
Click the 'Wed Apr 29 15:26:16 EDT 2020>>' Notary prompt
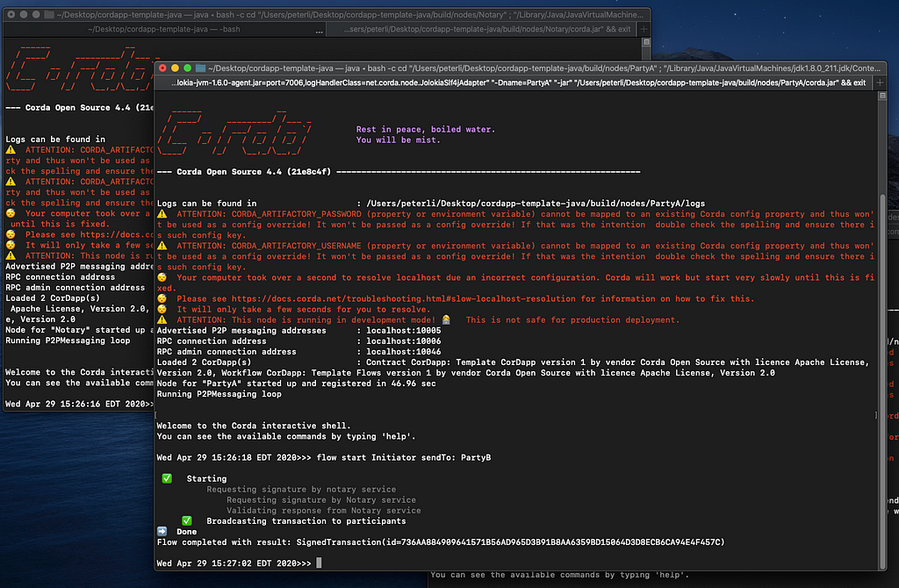pyautogui.click(x=80, y=404)
